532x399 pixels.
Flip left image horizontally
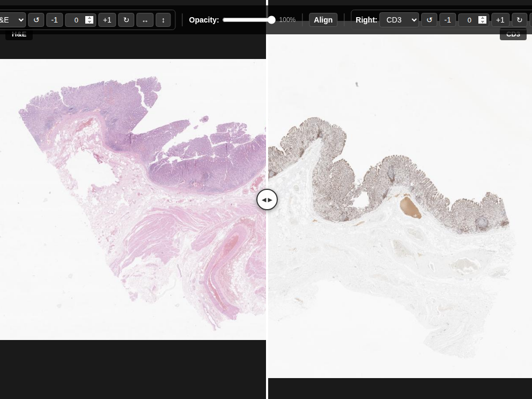(x=145, y=20)
